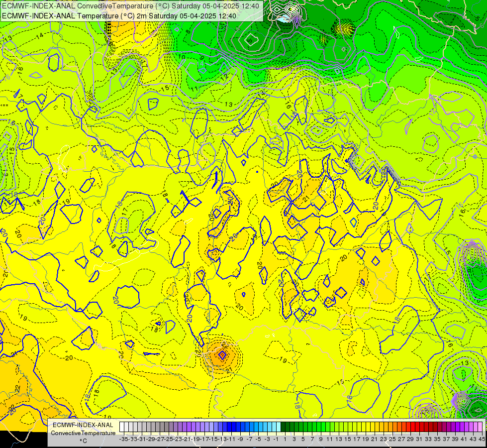Screen dimensions: 487x448
Task: Select the orange swatch above 25 in the legend
Action: 390,427
